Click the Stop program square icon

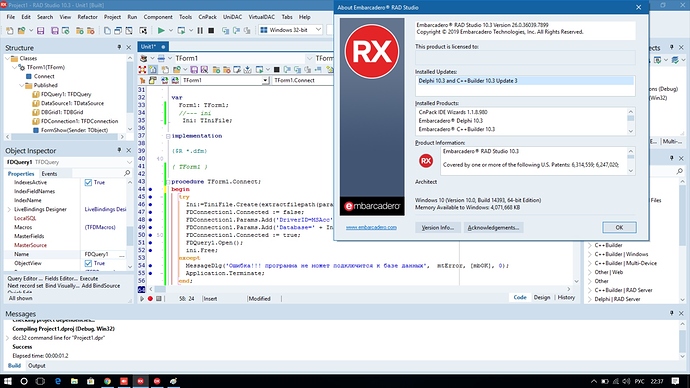[211, 30]
